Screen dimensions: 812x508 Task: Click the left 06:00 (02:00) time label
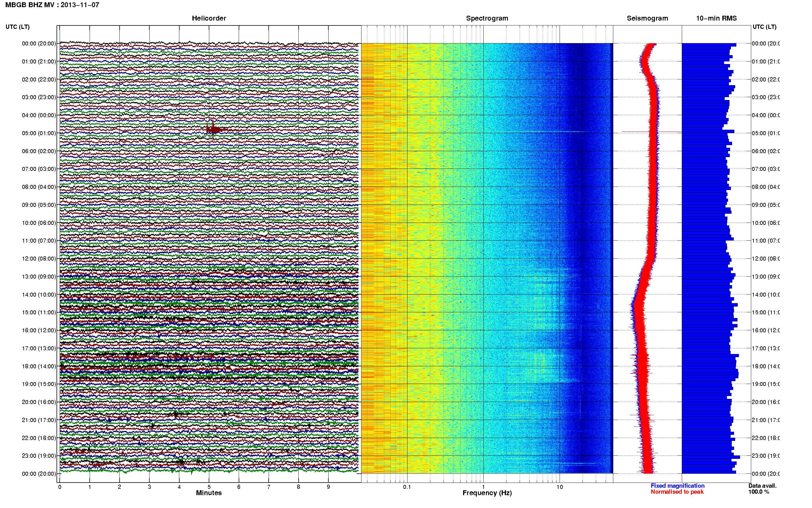tap(39, 151)
